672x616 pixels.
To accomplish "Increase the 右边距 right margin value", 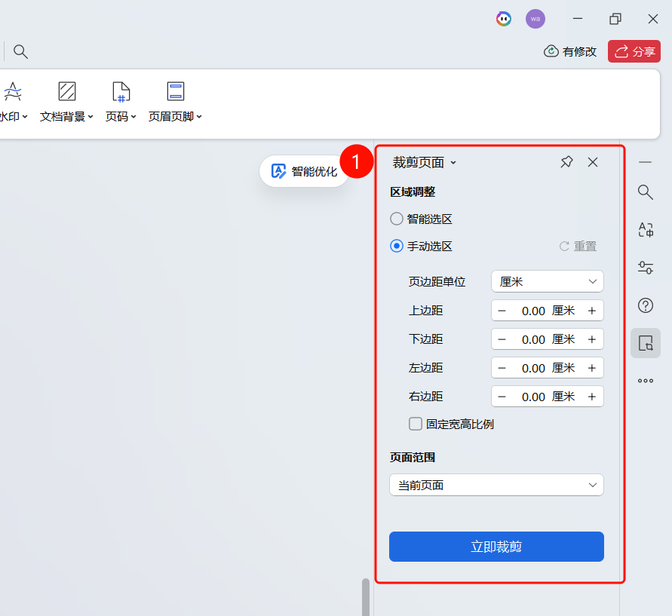I will click(x=592, y=397).
